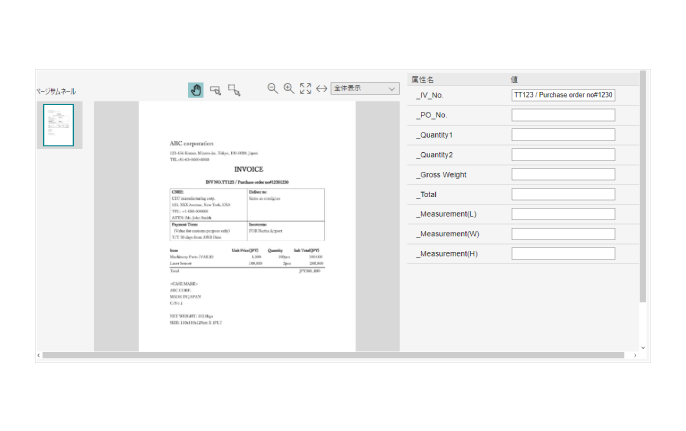Click the _Quantity1 input field
Image resolution: width=686 pixels, height=431 pixels.
[x=563, y=135]
